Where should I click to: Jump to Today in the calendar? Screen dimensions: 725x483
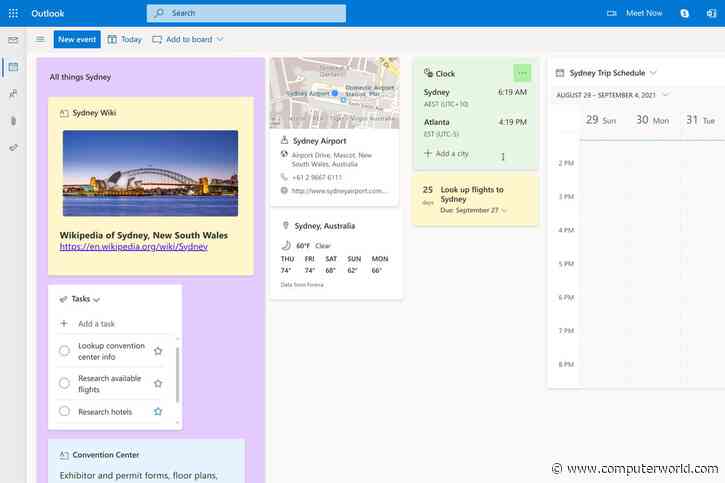(x=125, y=40)
